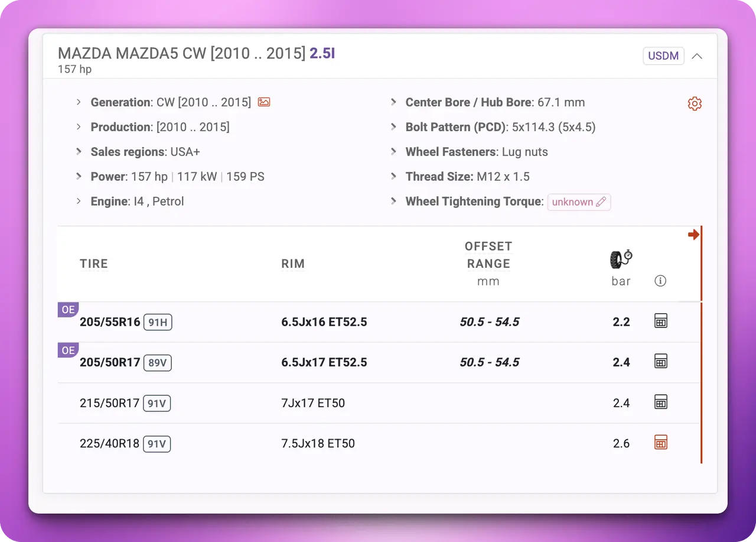Edit the unknown tightening torque value
756x542 pixels.
click(579, 202)
